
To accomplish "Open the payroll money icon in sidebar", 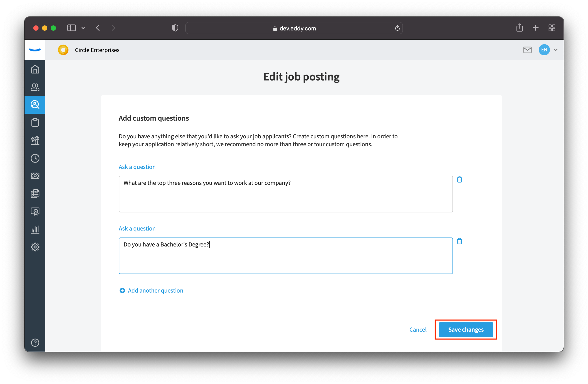I will (35, 176).
